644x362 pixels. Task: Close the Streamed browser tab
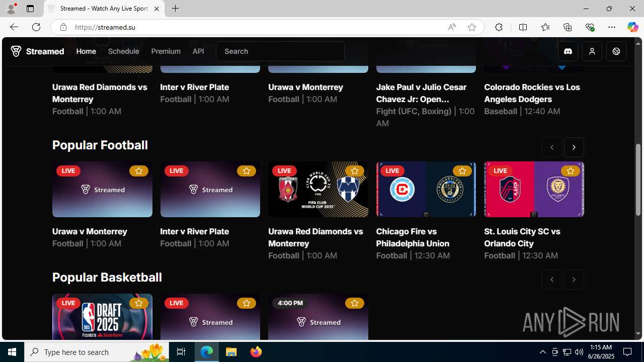[156, 9]
